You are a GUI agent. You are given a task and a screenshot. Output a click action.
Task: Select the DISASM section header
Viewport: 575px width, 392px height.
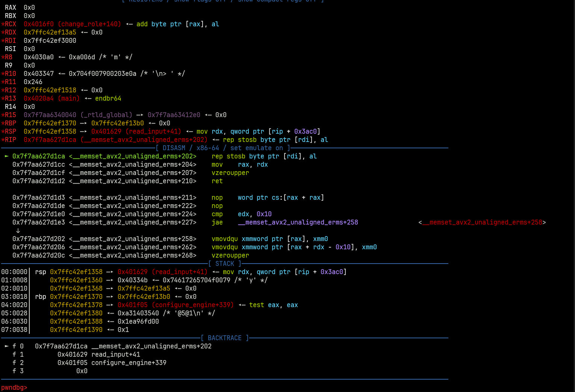pos(222,148)
